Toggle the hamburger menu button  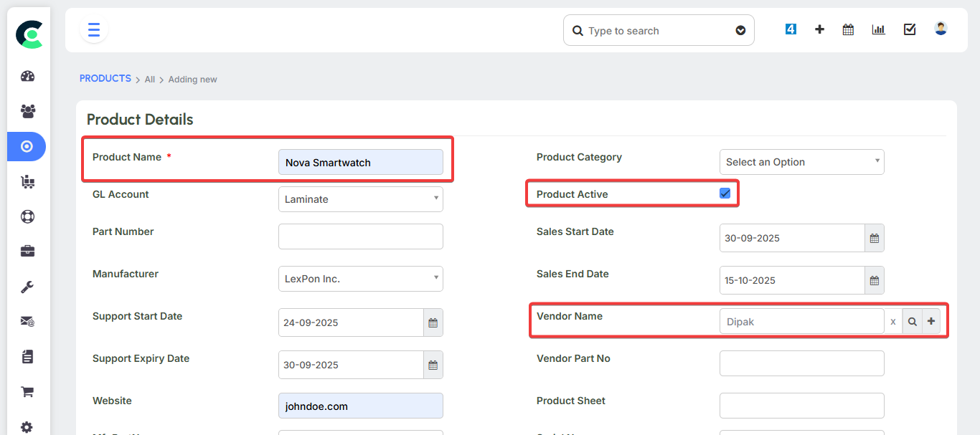(94, 30)
